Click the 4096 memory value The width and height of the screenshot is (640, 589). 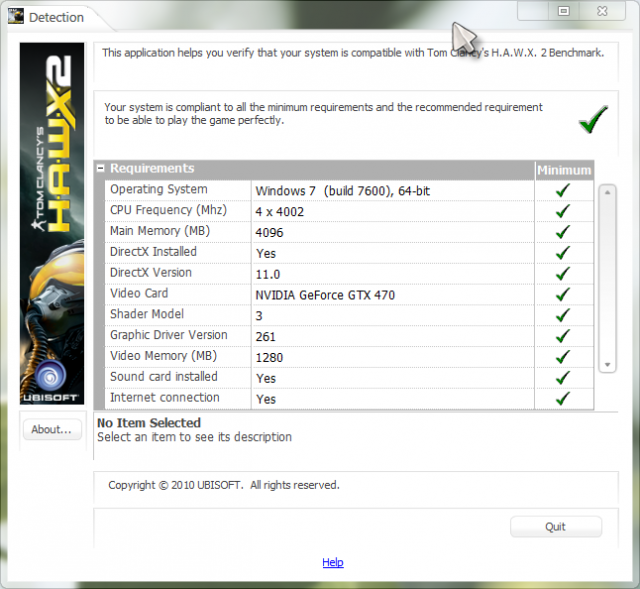coord(269,233)
